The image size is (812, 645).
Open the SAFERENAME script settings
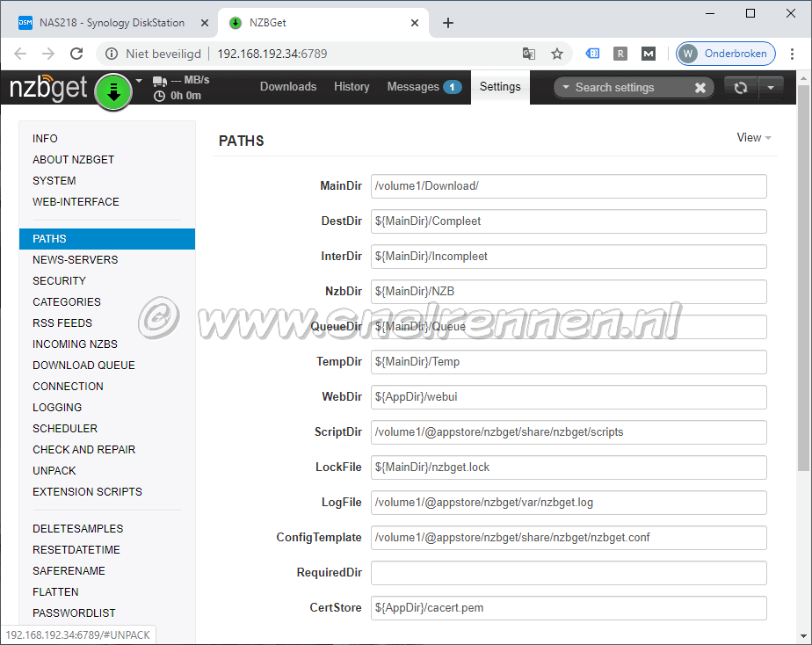(69, 571)
